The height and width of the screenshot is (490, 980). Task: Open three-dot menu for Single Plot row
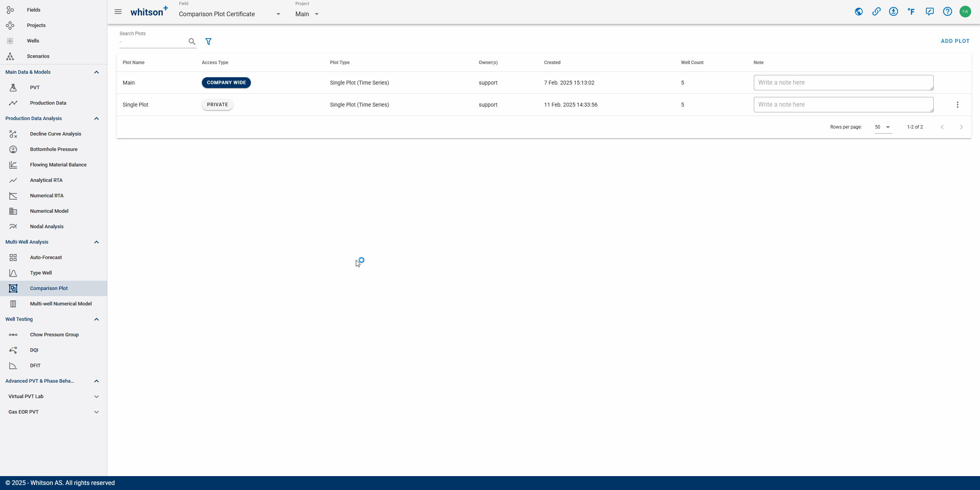tap(958, 105)
